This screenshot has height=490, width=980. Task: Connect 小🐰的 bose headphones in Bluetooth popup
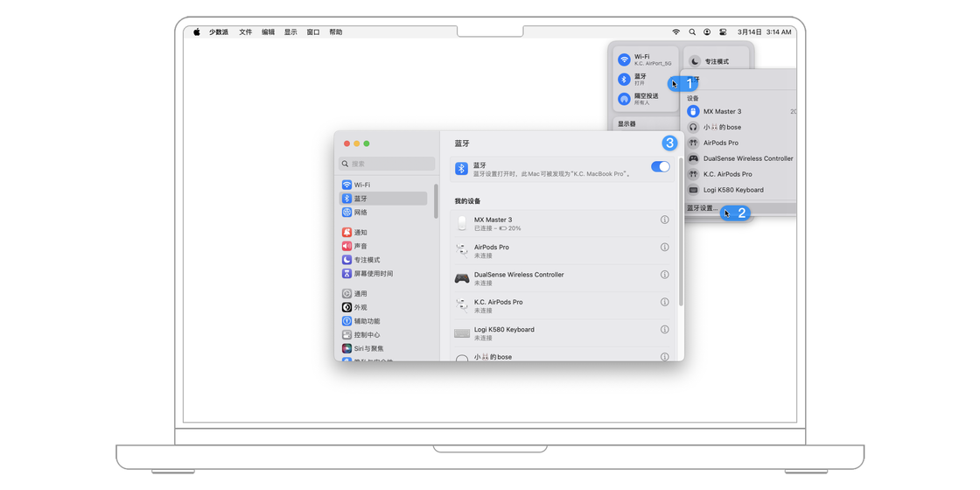tap(740, 127)
